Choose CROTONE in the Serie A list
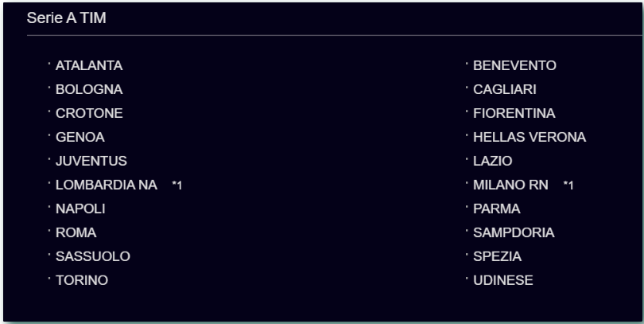The height and width of the screenshot is (324, 644). [89, 114]
